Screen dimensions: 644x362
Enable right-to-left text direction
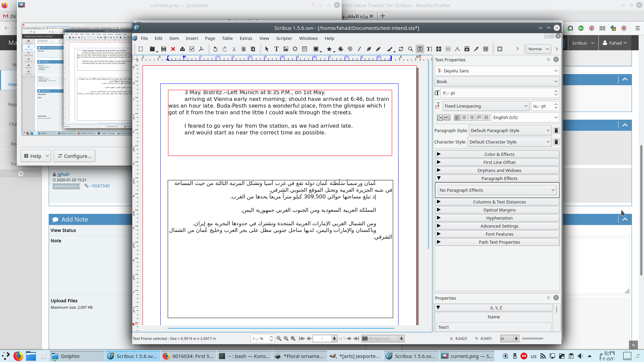click(x=447, y=118)
